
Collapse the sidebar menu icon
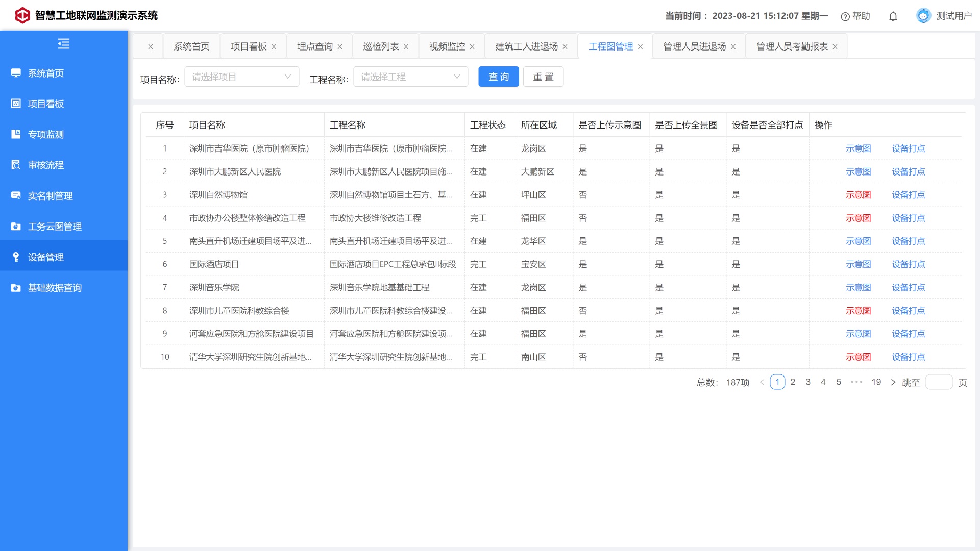click(x=64, y=44)
